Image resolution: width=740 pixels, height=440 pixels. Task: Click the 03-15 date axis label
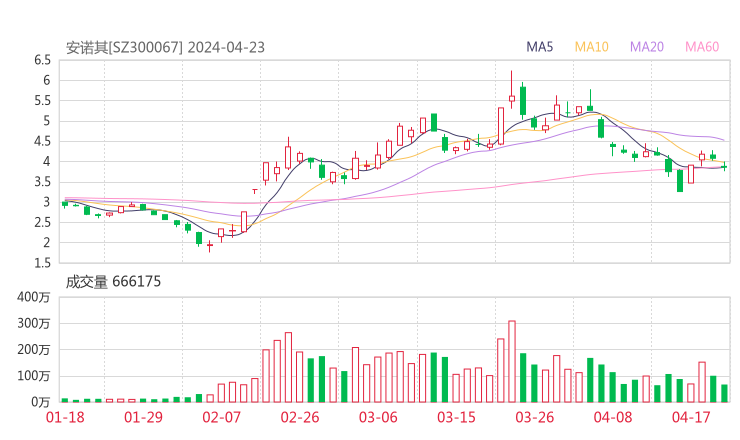click(456, 417)
